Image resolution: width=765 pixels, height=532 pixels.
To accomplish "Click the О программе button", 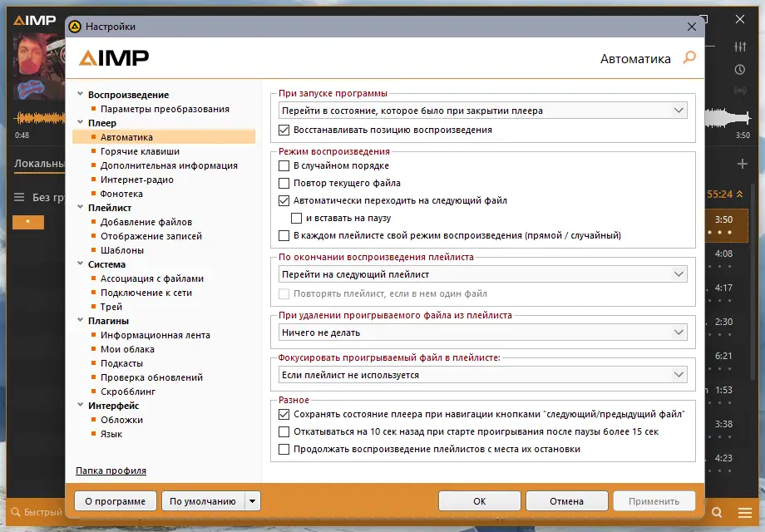I will point(115,500).
